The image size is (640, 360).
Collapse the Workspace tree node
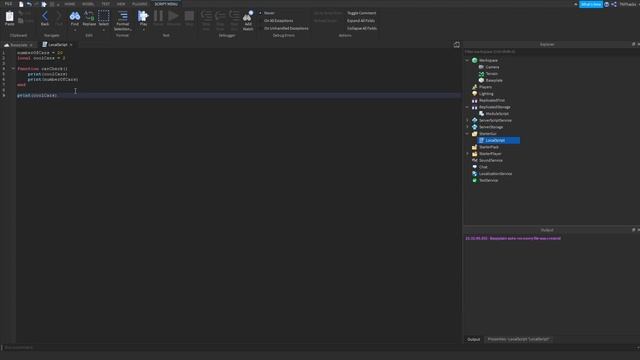coord(467,60)
